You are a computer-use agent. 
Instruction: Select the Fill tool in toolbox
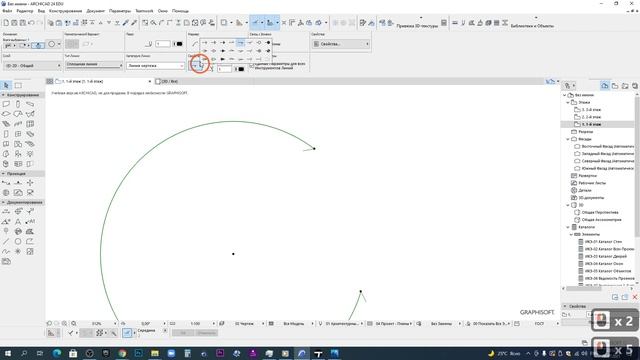[30, 231]
